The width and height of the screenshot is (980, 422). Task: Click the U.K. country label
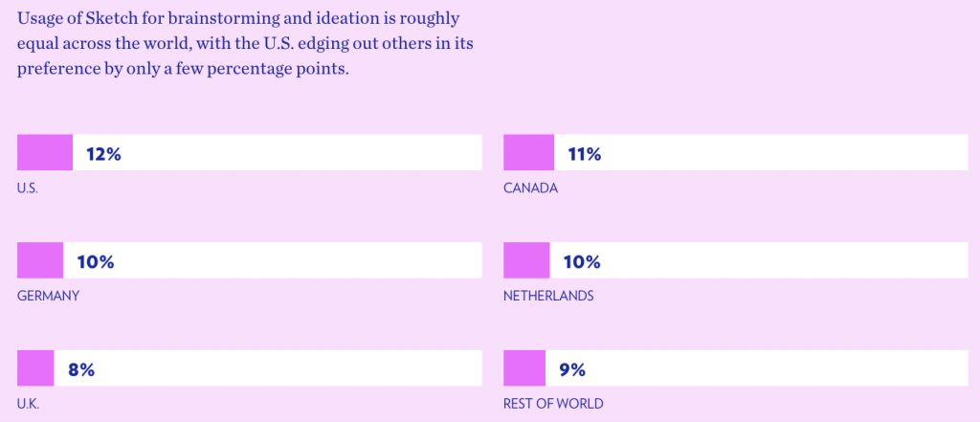pos(29,404)
